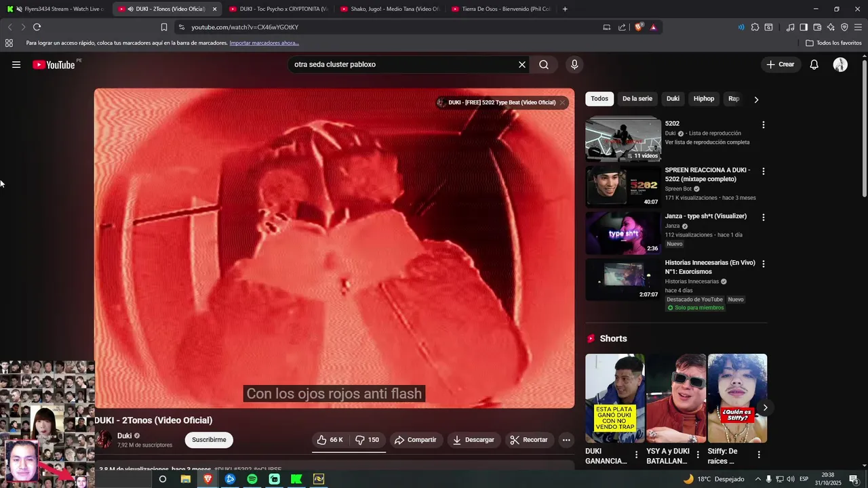
Task: Select the Duki filter chip
Action: 673,99
